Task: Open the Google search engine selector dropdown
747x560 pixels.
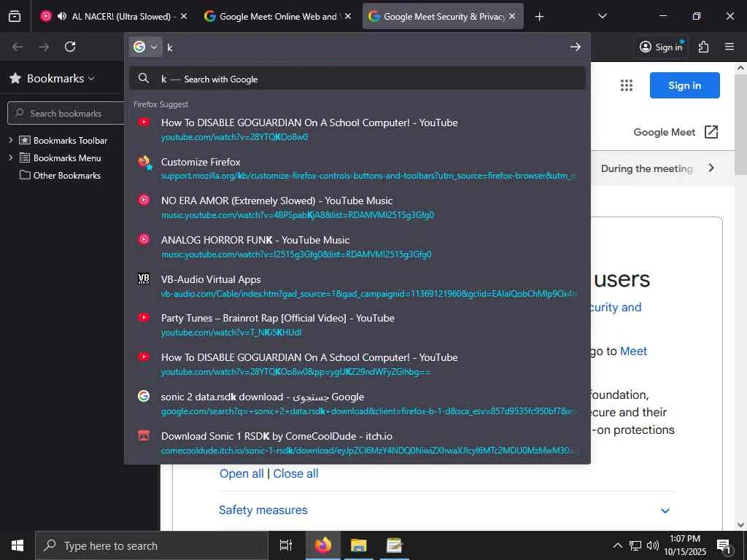Action: pyautogui.click(x=145, y=47)
